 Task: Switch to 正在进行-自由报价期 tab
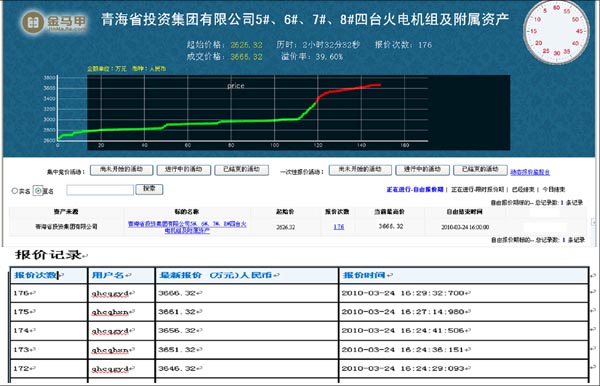pyautogui.click(x=415, y=189)
